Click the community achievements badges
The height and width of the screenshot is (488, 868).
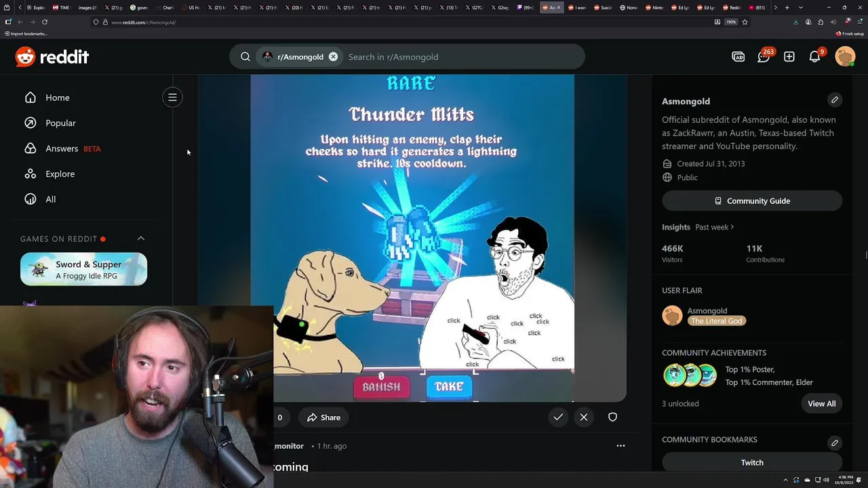690,375
